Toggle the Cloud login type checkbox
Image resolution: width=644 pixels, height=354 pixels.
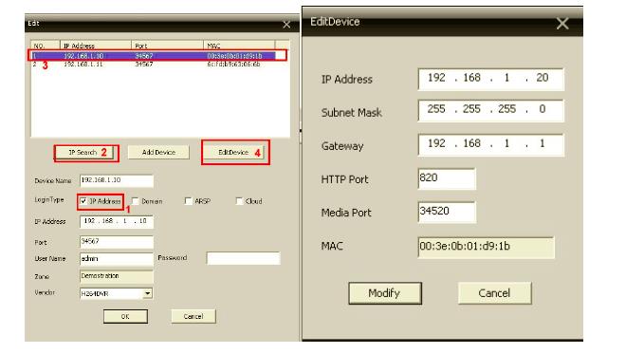point(239,201)
